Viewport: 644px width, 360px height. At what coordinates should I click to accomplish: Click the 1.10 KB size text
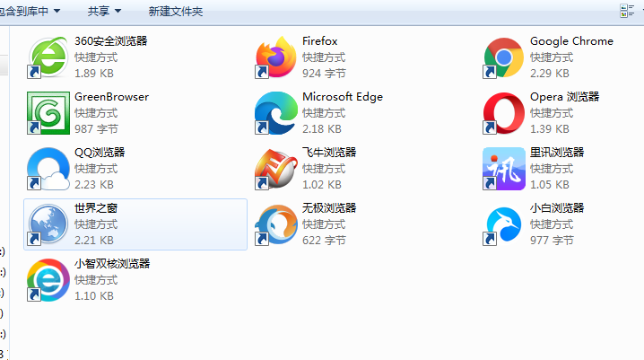coord(93,296)
